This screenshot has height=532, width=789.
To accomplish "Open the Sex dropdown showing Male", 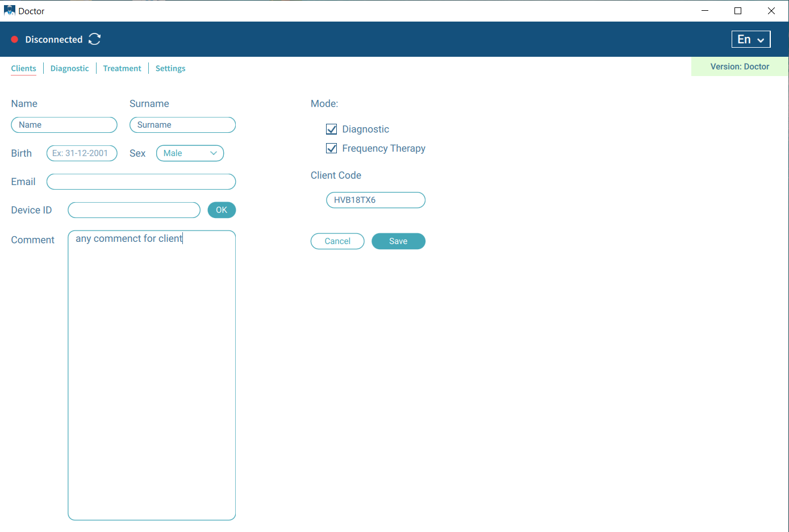I will [x=190, y=153].
